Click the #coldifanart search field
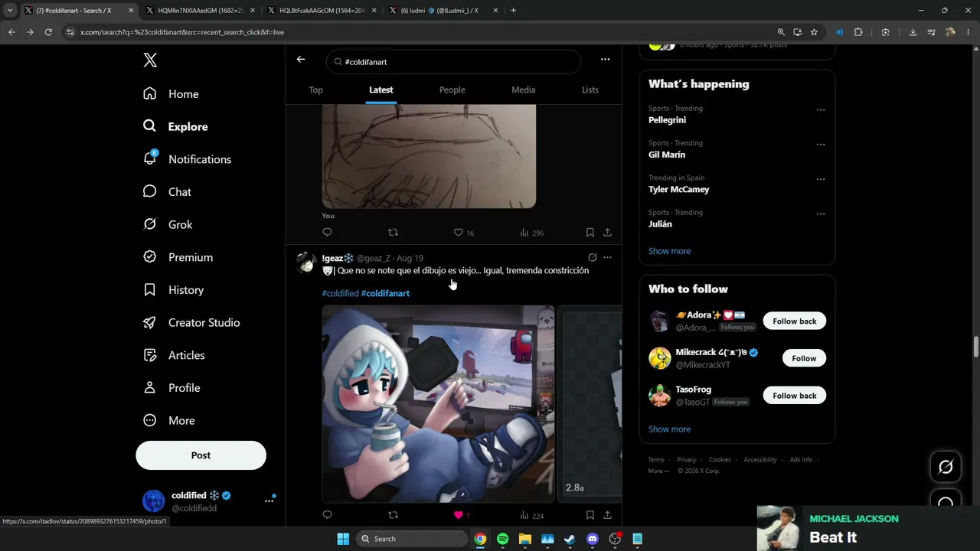Image resolution: width=980 pixels, height=551 pixels. (x=453, y=62)
